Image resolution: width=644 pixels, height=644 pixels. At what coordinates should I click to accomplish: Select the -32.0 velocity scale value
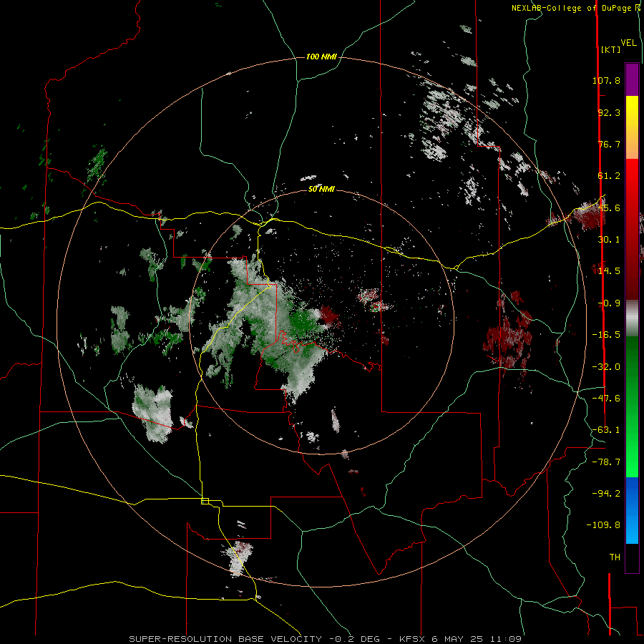606,367
